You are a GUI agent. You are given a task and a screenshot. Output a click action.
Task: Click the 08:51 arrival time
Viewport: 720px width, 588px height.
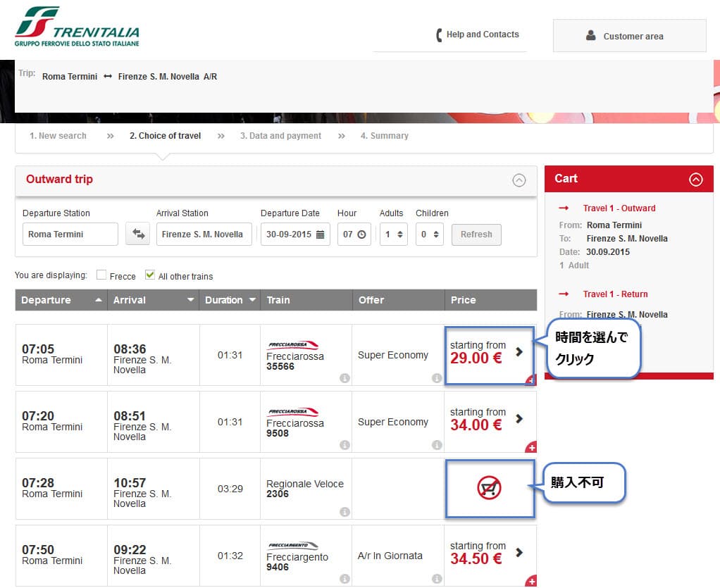130,416
